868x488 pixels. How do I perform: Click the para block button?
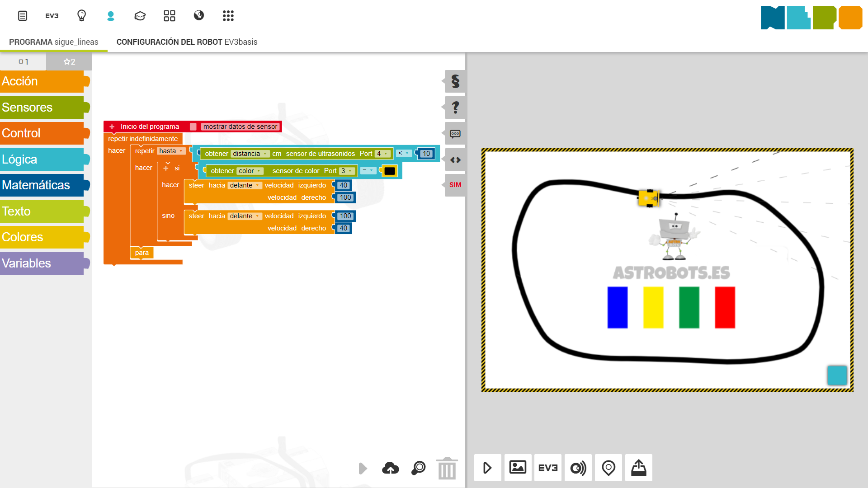point(142,253)
